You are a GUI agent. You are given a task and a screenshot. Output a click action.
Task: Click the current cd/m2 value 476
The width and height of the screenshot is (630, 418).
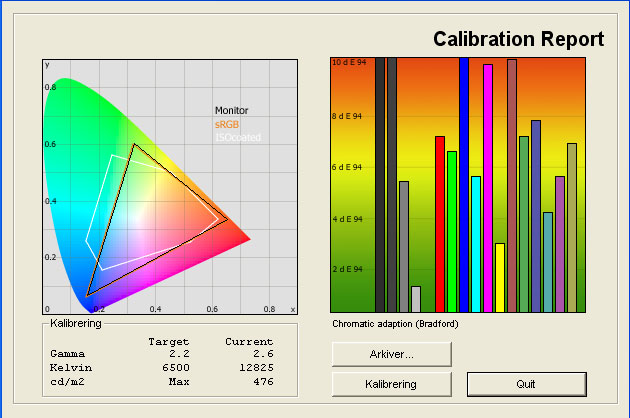(x=263, y=380)
